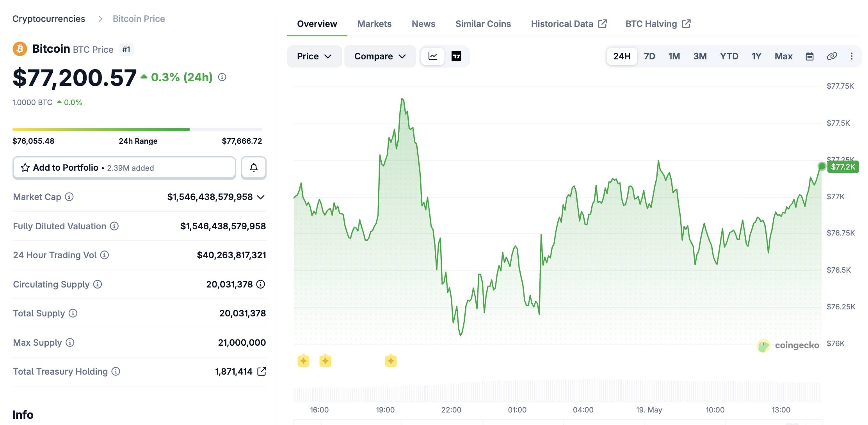Switch to the TradingView chart icon
The height and width of the screenshot is (425, 868).
456,56
